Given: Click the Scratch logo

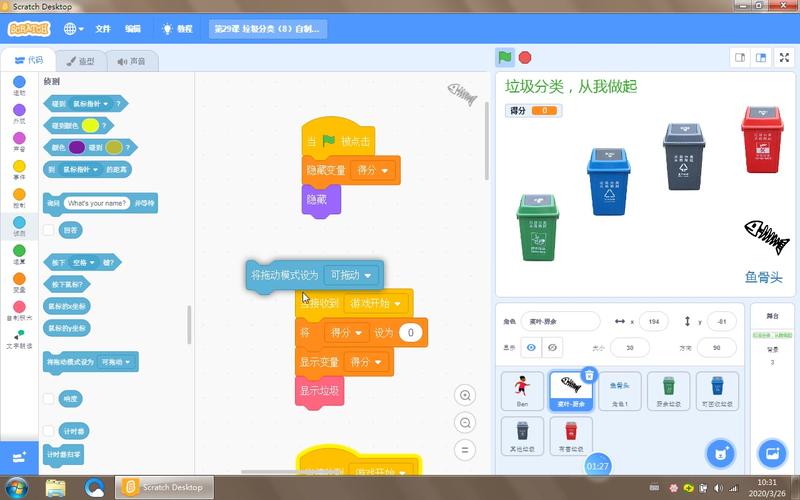Looking at the screenshot, I should pyautogui.click(x=29, y=29).
